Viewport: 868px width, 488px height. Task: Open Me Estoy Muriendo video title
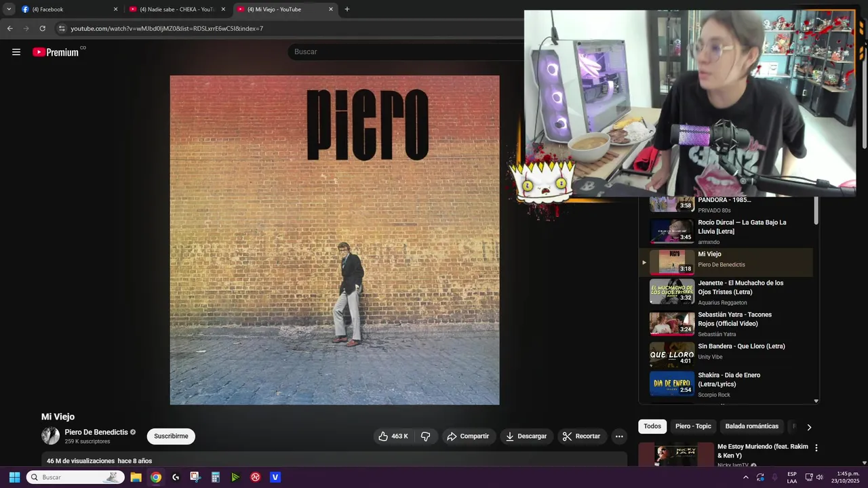[x=762, y=451]
